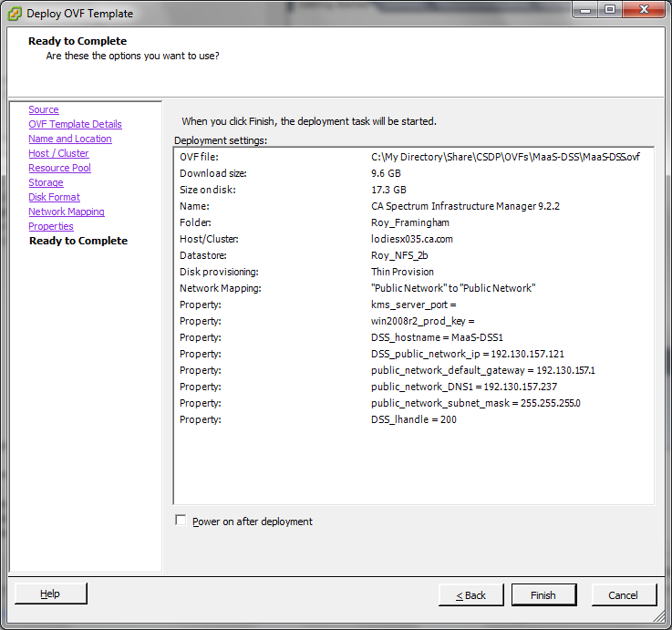
Task: Click DSS_lhandle = 200 property
Action: (414, 419)
